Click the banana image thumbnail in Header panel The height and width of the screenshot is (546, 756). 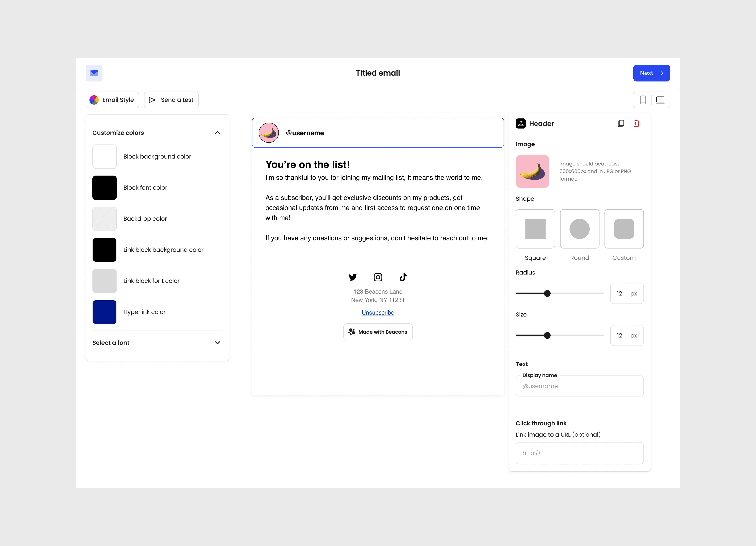[x=532, y=171]
